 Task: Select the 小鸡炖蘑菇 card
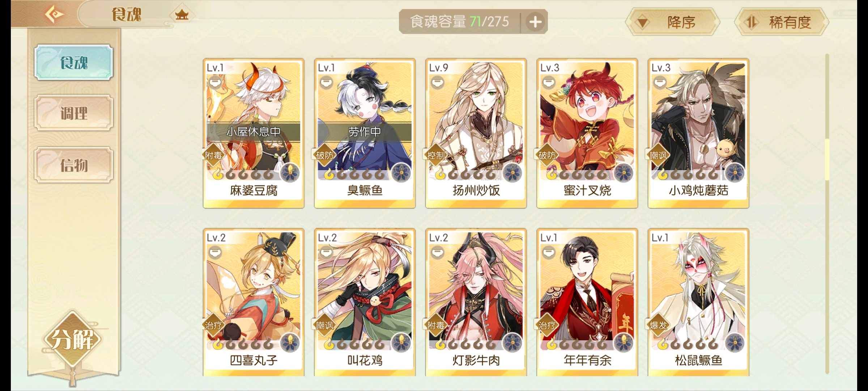tap(698, 133)
